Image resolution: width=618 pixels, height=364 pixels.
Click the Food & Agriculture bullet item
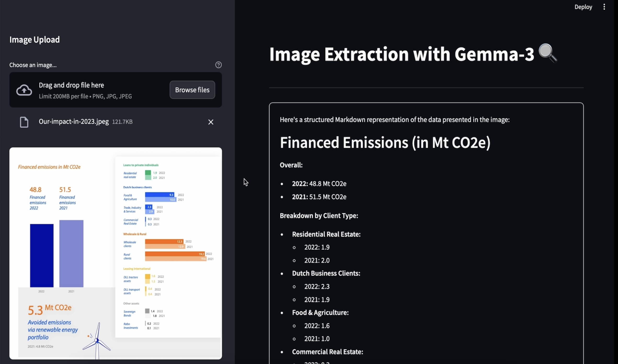coord(320,313)
